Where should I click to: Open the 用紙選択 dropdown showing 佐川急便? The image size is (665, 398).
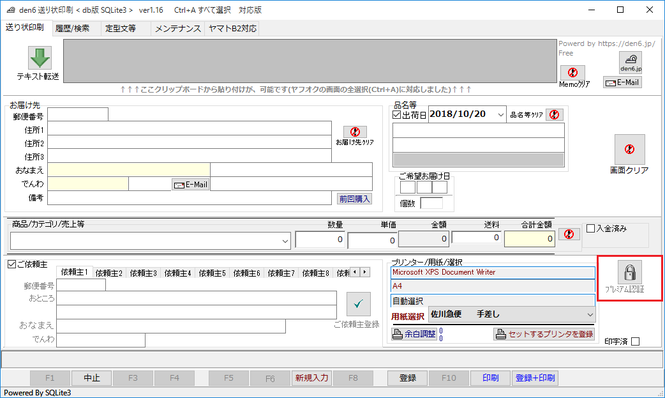pos(590,314)
